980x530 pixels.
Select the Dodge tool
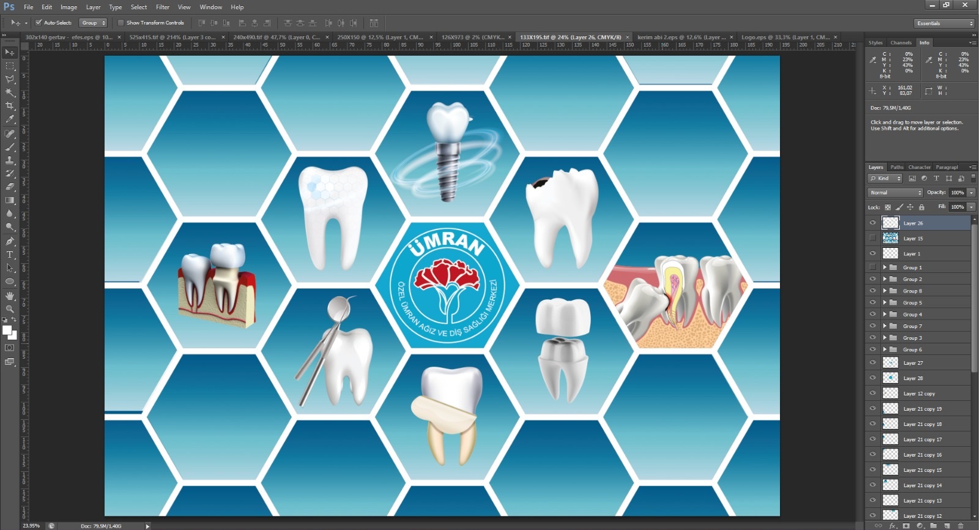click(x=10, y=227)
